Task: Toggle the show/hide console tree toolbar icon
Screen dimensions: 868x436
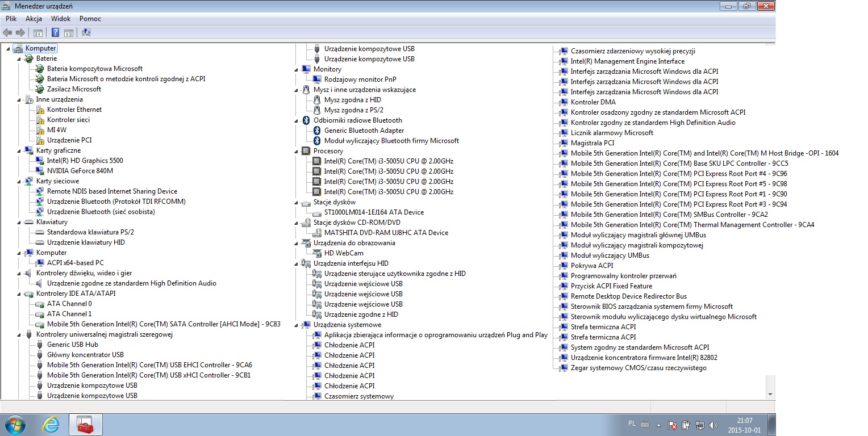Action: (38, 32)
